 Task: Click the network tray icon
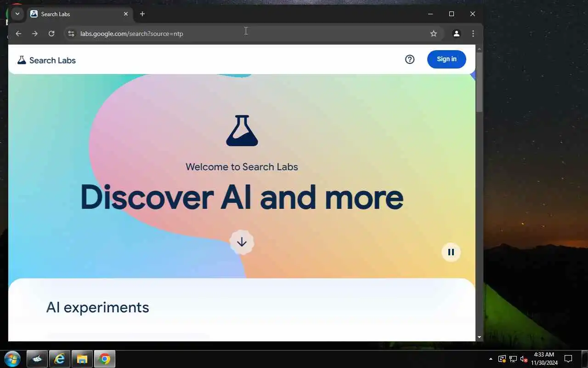pyautogui.click(x=513, y=359)
